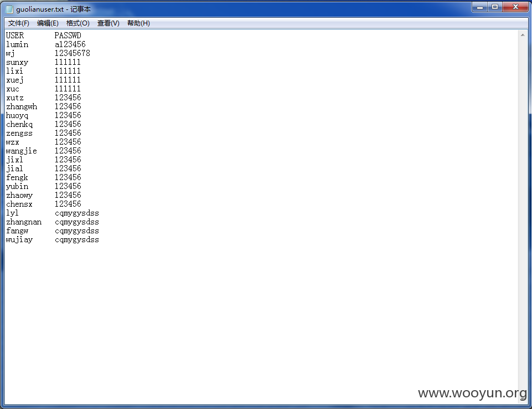Click 111111 in the xuej row

click(68, 80)
